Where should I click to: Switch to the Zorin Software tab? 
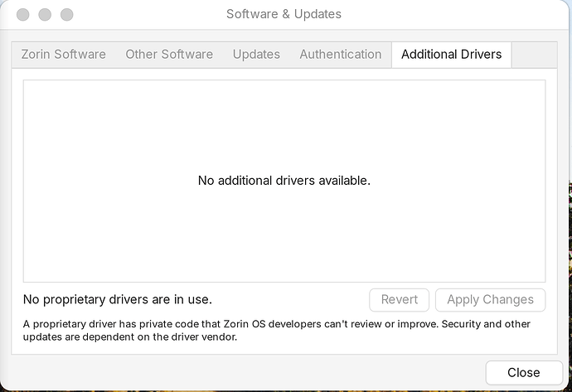coord(64,55)
